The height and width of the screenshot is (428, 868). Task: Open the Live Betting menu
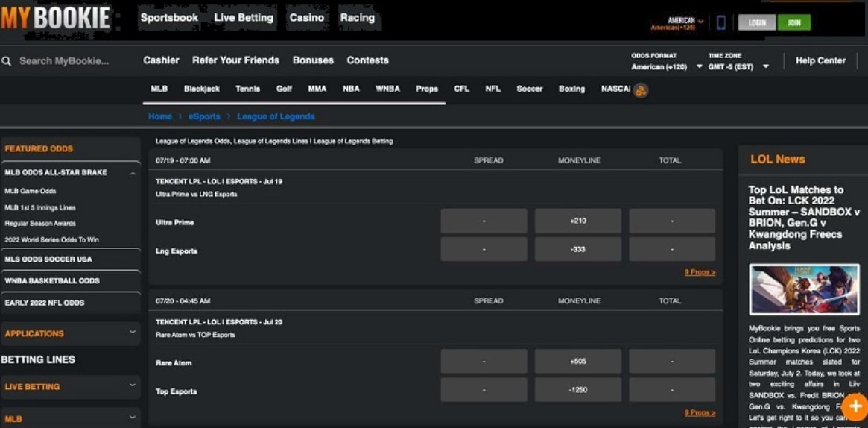[x=244, y=18]
